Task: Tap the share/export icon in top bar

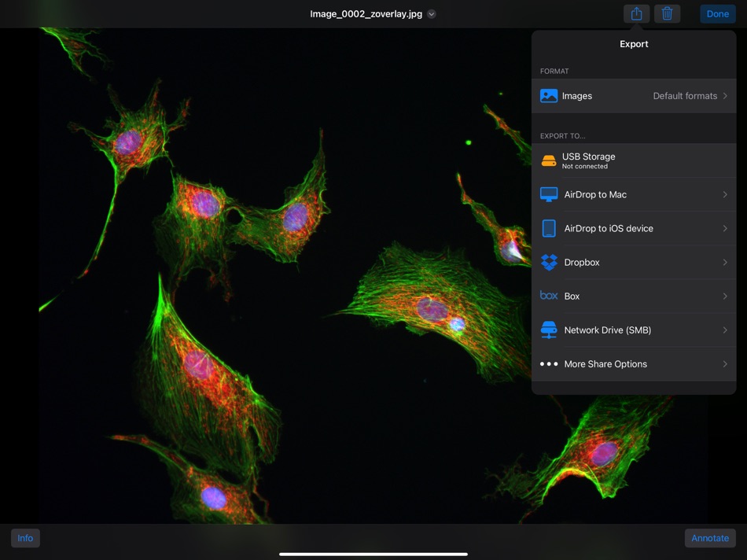Action: pos(636,14)
